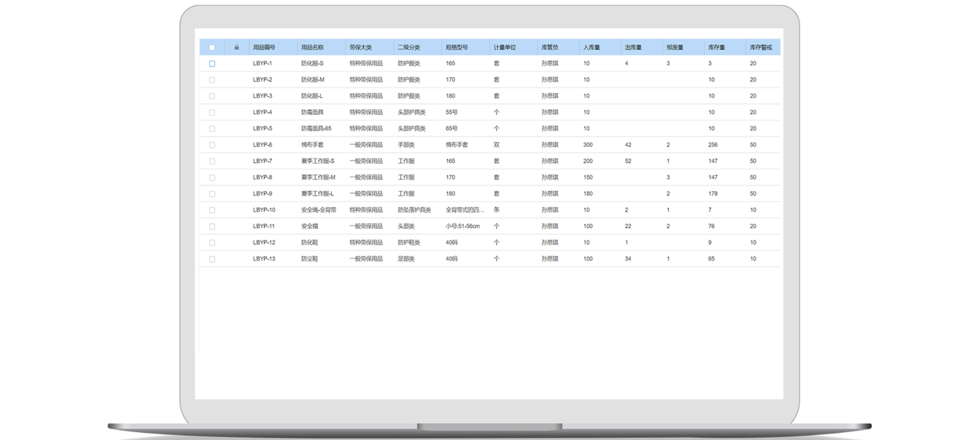Select the checkbox for row LBYP-6
Viewport: 980px width, 440px height.
coord(212,145)
